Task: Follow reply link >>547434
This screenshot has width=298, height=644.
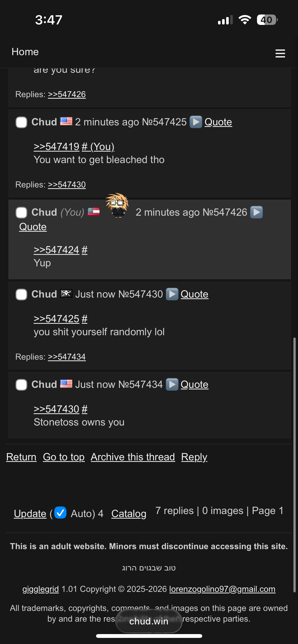Action: pos(67,357)
